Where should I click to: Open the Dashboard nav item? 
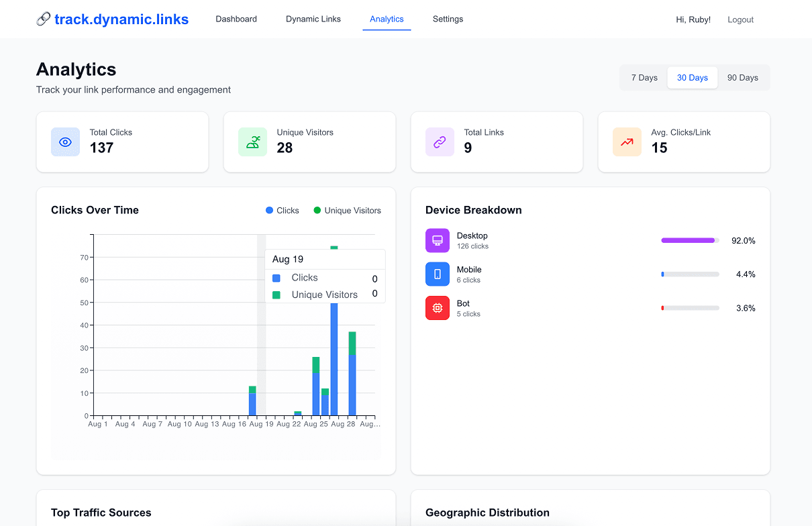tap(236, 19)
